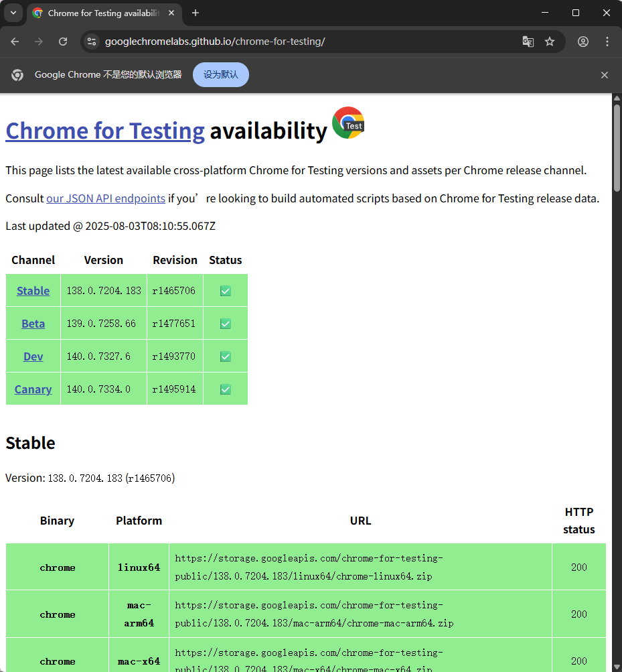Open a new tab with plus button
622x672 pixels.
[x=196, y=13]
